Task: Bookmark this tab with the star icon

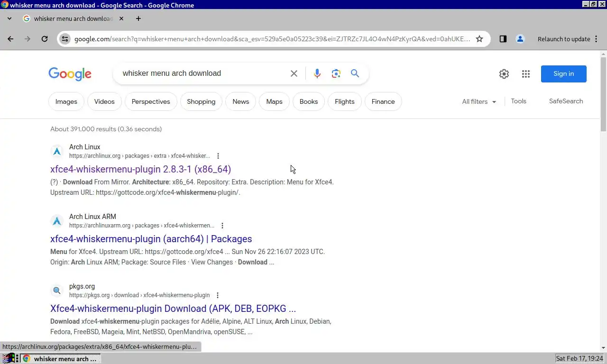Action: (x=479, y=39)
